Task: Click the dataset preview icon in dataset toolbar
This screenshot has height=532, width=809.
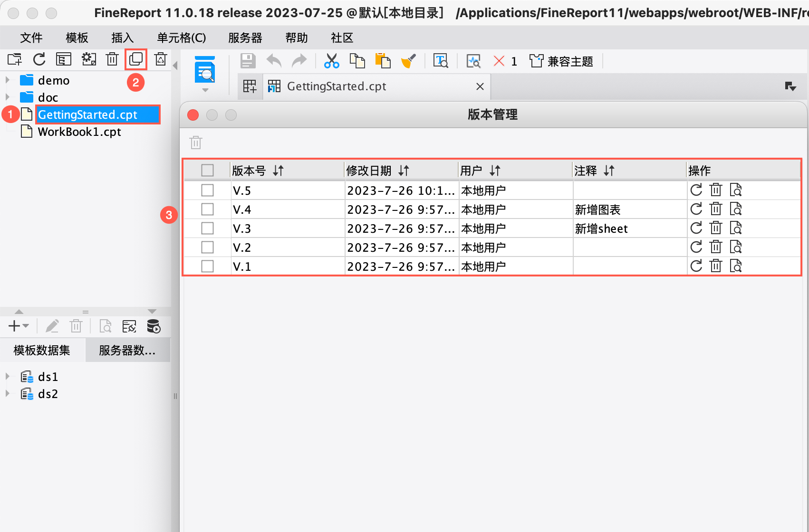Action: click(x=105, y=326)
